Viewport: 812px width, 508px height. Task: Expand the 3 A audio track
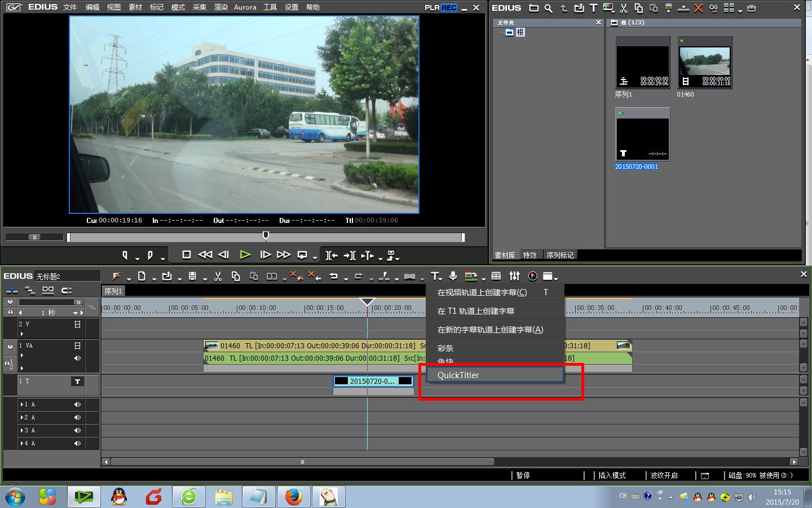point(22,431)
